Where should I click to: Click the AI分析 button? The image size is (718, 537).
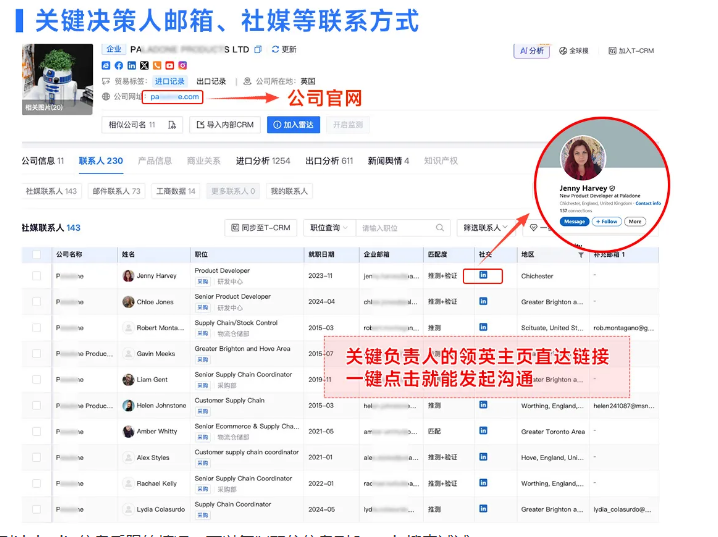click(x=532, y=51)
